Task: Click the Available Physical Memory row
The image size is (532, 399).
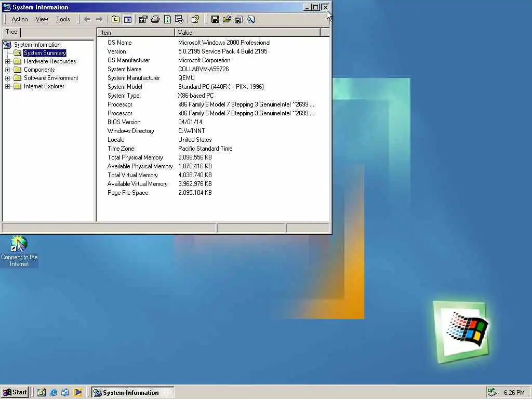Action: [x=213, y=166]
